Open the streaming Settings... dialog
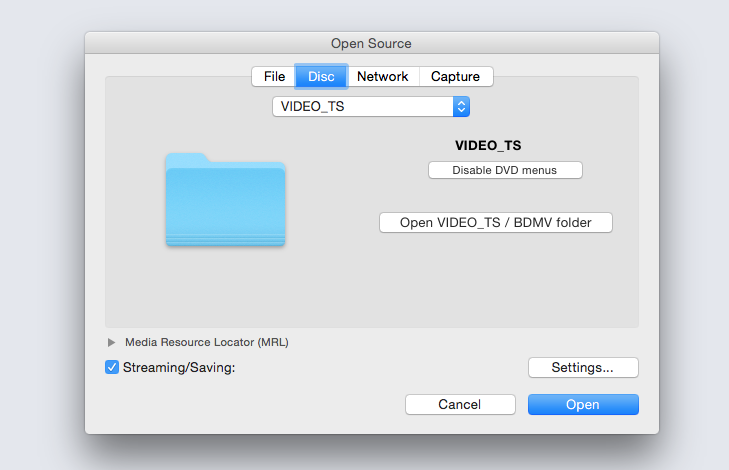 [x=583, y=368]
